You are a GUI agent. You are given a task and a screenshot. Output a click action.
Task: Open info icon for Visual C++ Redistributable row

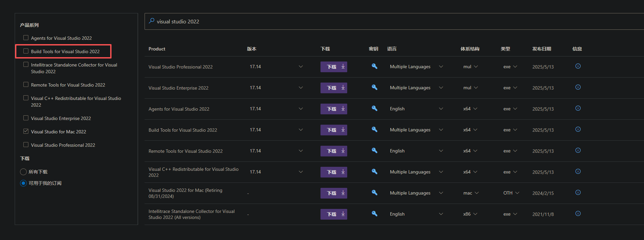point(578,171)
